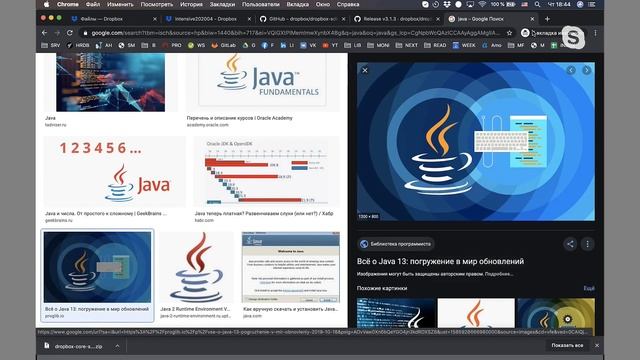
Task: Close the java - Google Поиск tab
Action: [532, 19]
